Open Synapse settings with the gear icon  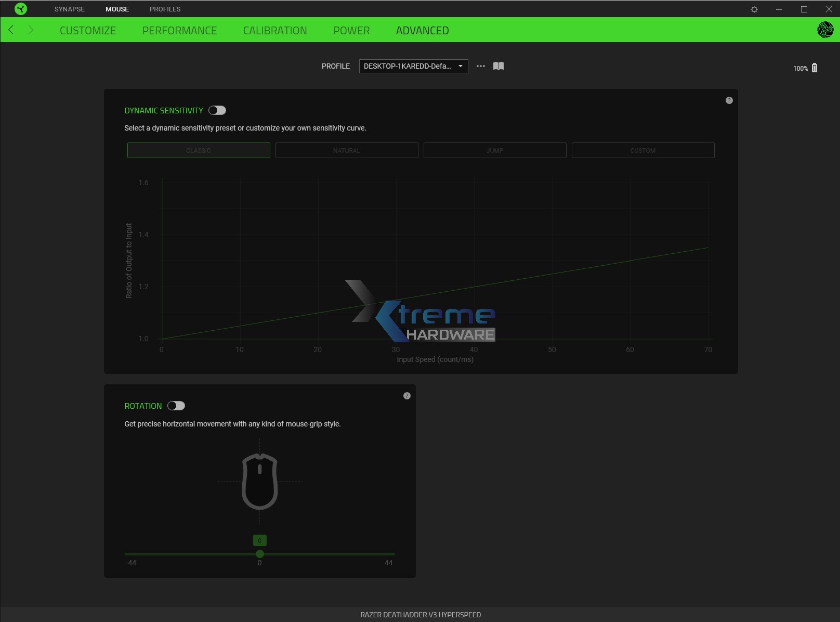coord(754,9)
